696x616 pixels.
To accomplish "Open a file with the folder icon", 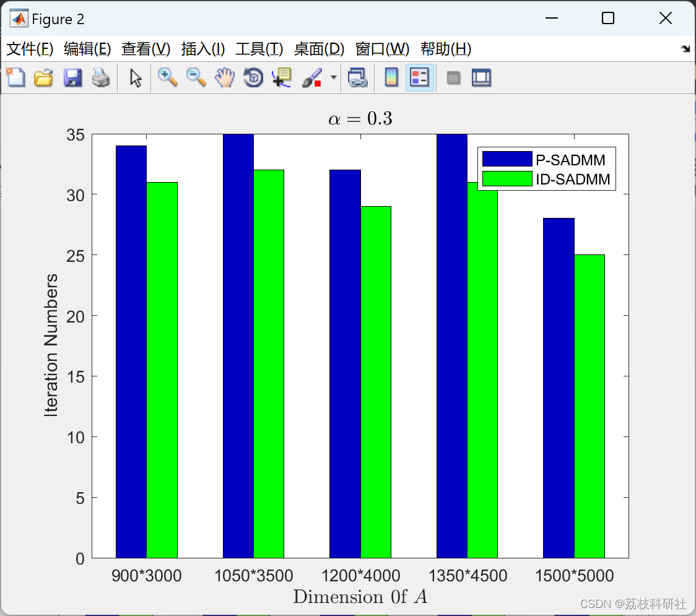I will tap(43, 77).
